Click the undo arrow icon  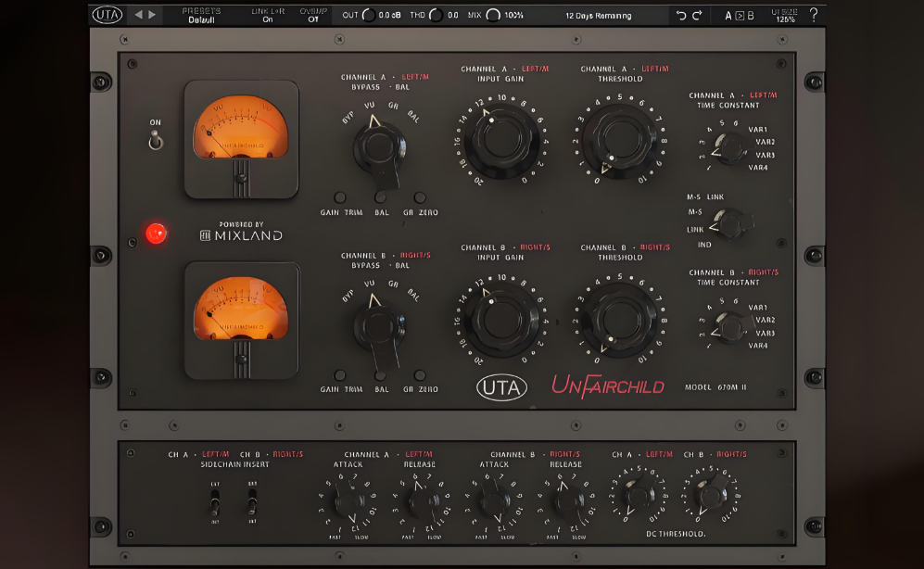681,15
